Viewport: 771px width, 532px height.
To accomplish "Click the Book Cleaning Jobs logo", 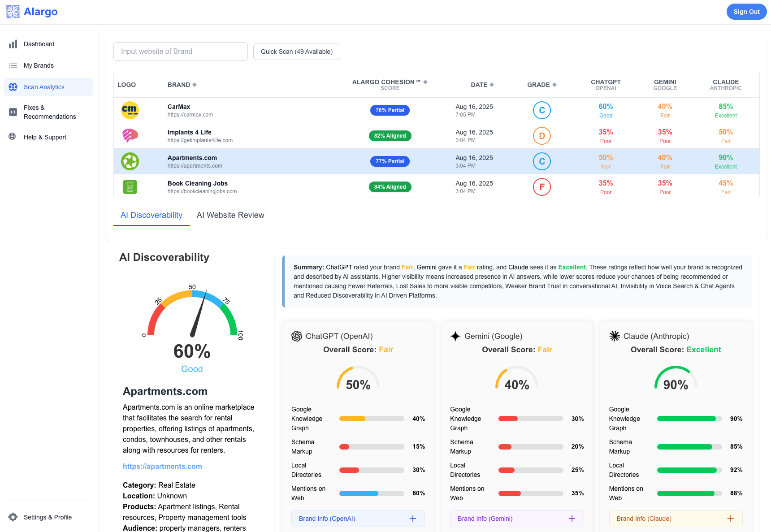I will pos(130,186).
